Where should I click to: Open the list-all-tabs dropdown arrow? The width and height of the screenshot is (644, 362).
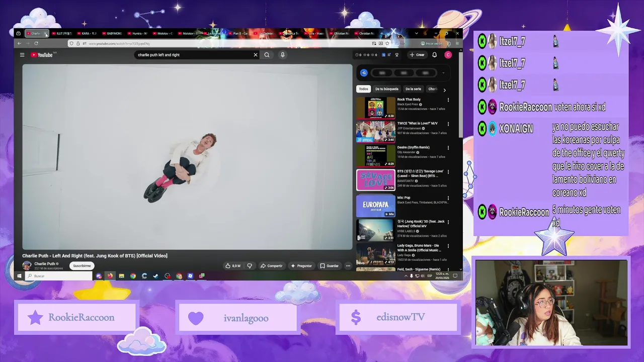(x=416, y=34)
